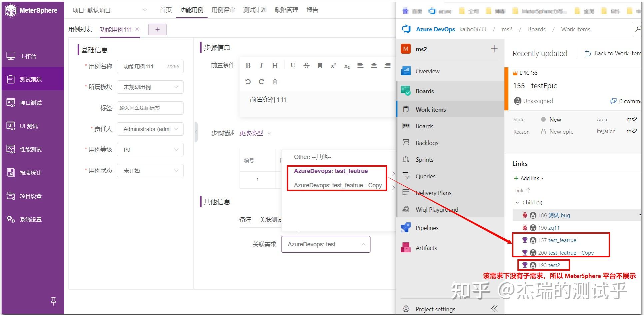Open Pipelines in Azure DevOps sidebar

tap(427, 228)
